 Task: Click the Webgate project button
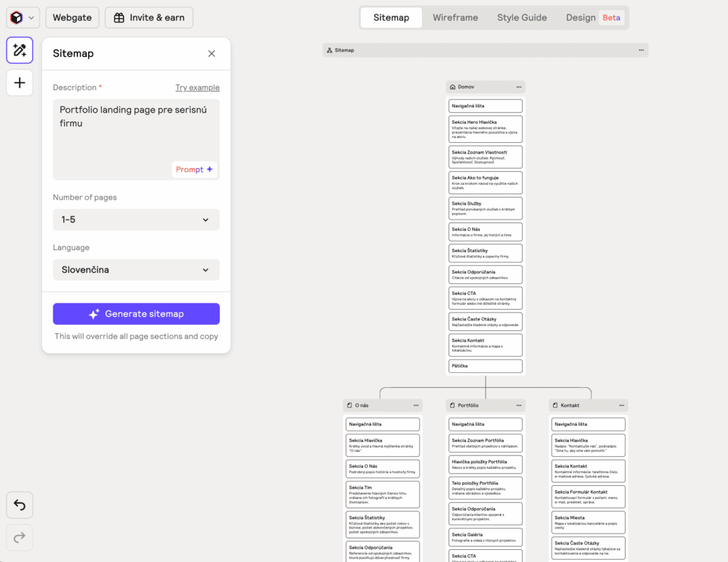[x=72, y=18]
